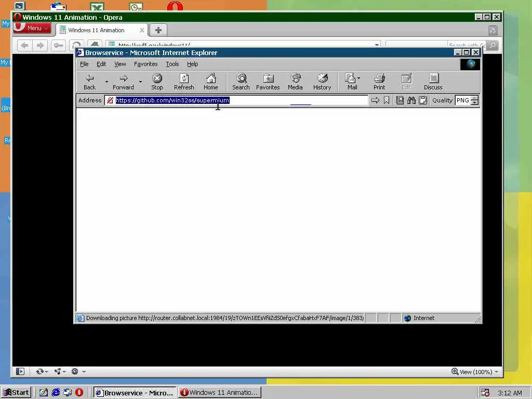Show browsing History pane

(x=322, y=82)
